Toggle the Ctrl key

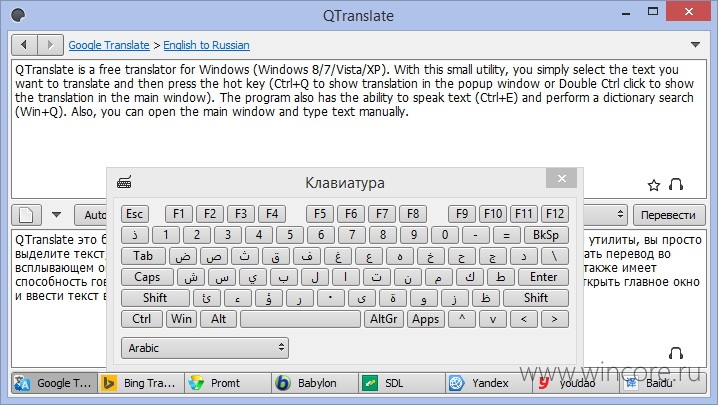(141, 319)
